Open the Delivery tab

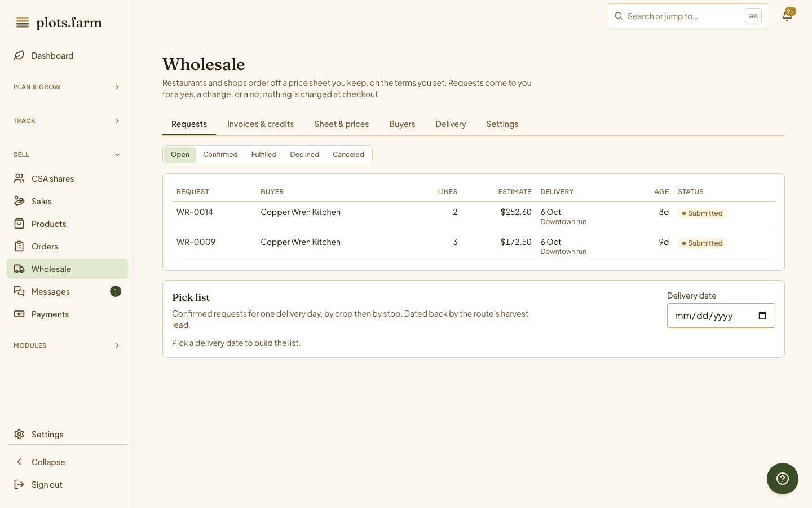coord(451,124)
